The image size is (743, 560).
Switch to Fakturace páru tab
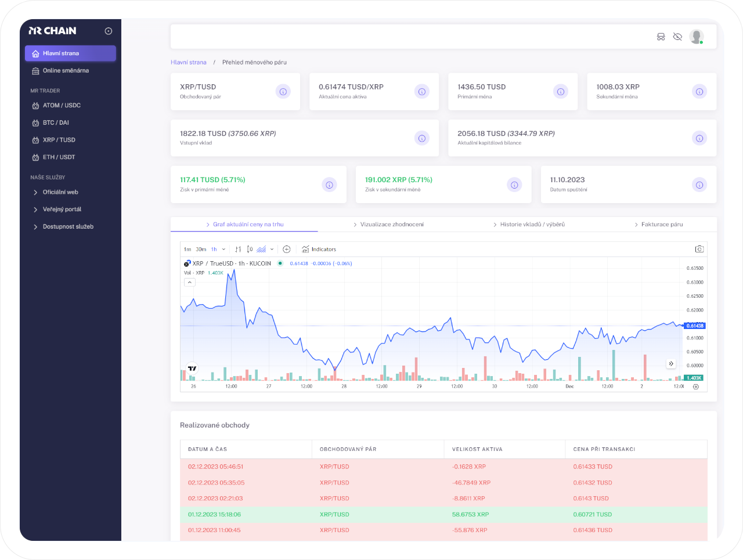coord(658,225)
